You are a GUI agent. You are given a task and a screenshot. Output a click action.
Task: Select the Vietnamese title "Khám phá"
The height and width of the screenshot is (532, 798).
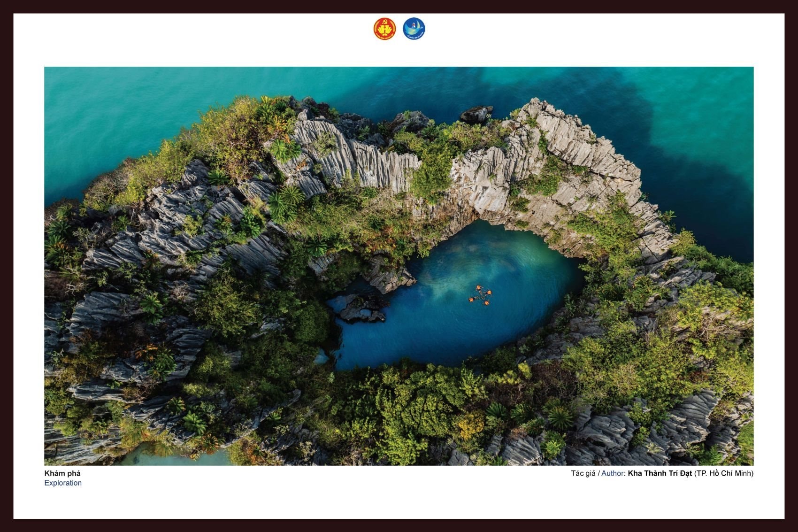62,473
